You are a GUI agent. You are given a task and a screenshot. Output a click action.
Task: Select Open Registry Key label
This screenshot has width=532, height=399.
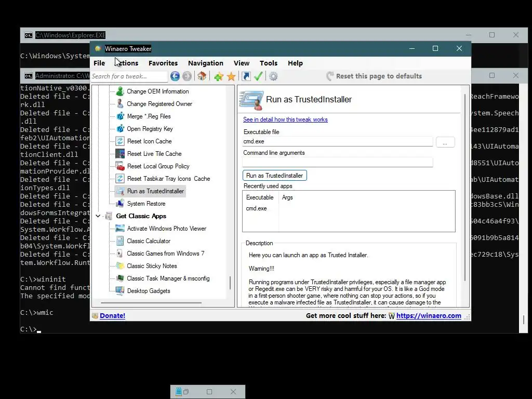point(150,129)
